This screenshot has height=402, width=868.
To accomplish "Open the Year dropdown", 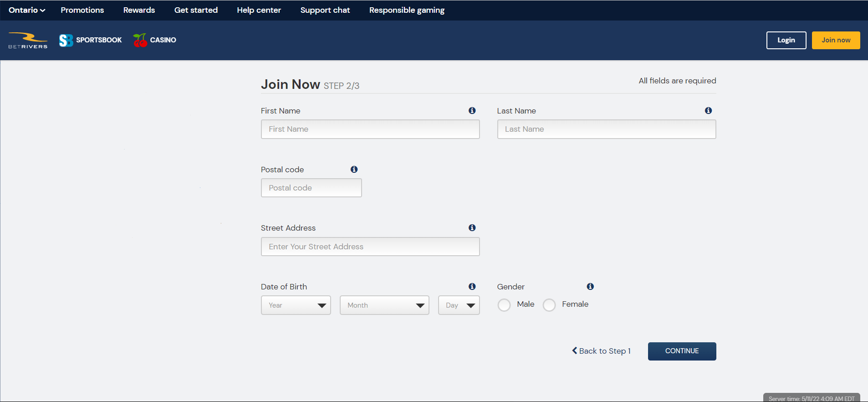I will (296, 305).
